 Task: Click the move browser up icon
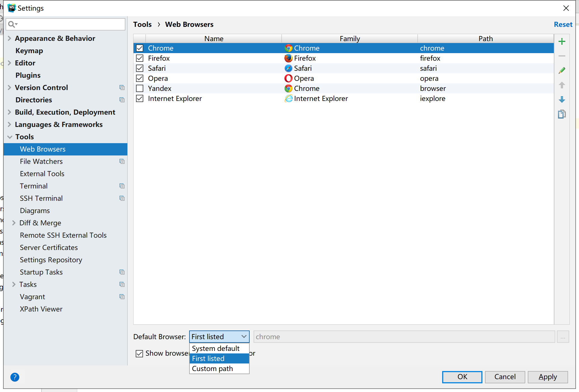(x=562, y=85)
